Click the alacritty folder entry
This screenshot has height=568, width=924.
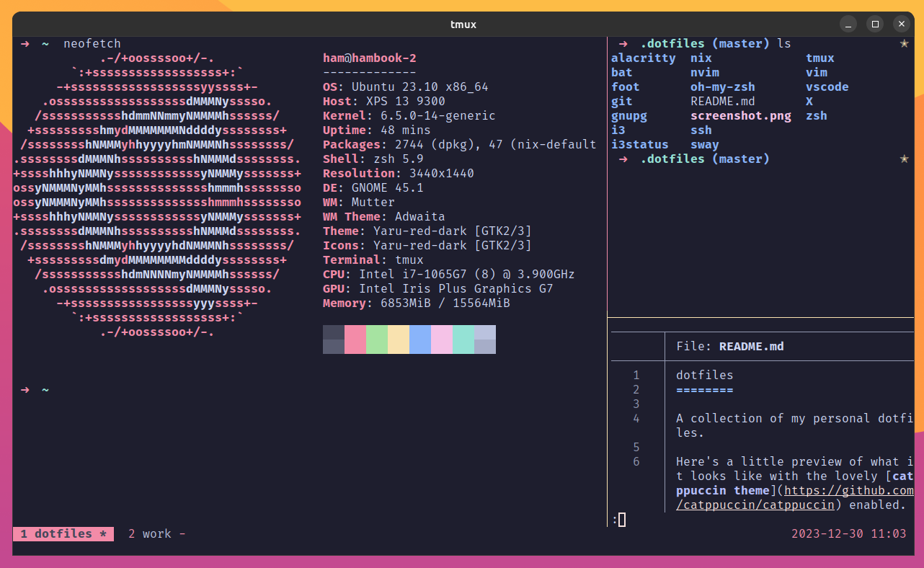pyautogui.click(x=644, y=58)
